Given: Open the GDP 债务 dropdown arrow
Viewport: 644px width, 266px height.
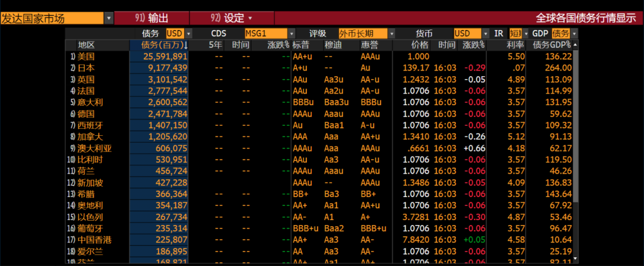Looking at the screenshot, I should (x=574, y=34).
